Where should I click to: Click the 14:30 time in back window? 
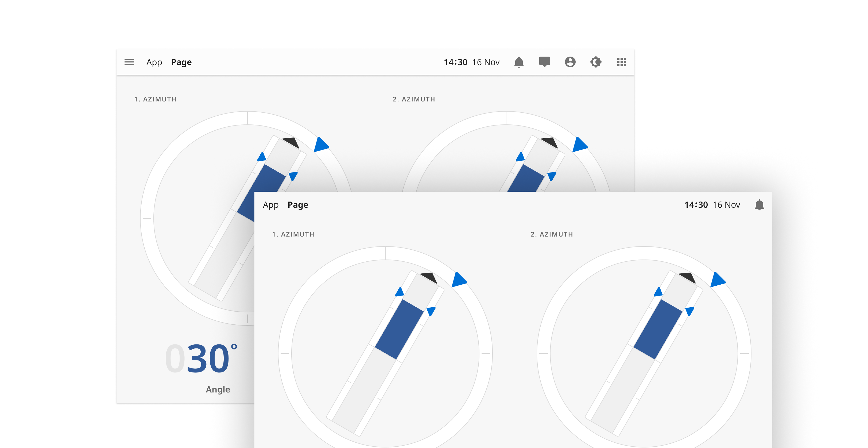tap(456, 62)
